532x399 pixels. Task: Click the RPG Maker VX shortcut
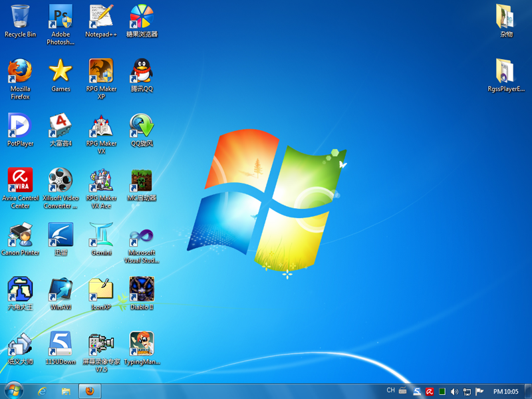coord(101,126)
